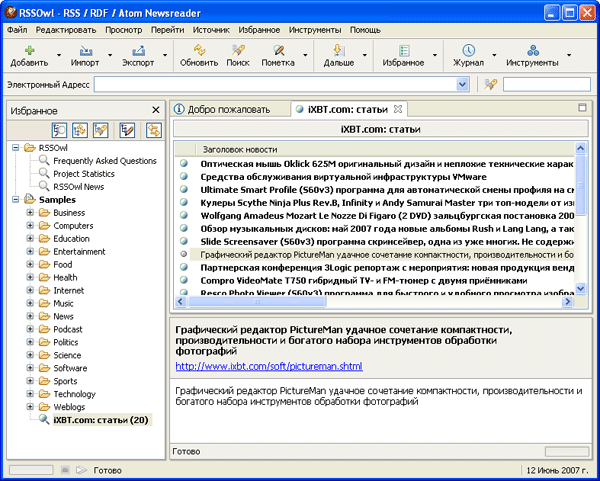The height and width of the screenshot is (481, 600).
Task: Maximize the news tab area
Action: pos(582,108)
